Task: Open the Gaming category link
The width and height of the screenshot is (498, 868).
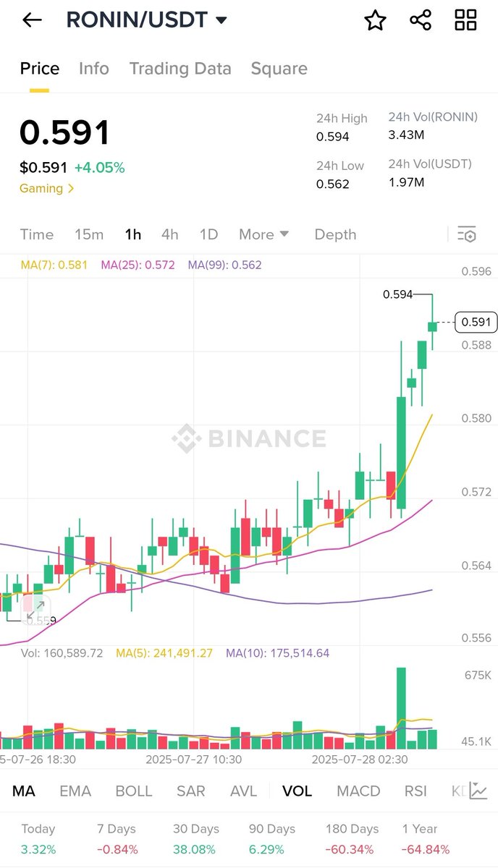Action: point(46,188)
